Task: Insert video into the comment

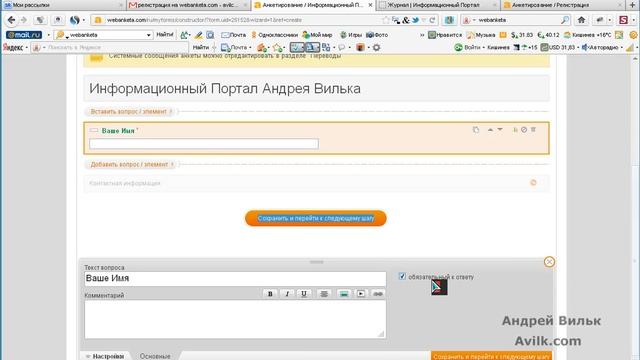Action: (361, 293)
